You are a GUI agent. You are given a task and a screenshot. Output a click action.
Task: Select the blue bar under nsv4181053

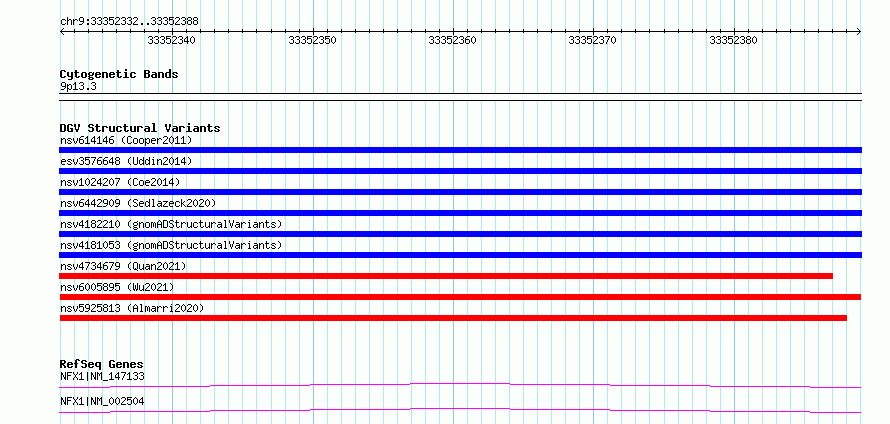pos(460,255)
